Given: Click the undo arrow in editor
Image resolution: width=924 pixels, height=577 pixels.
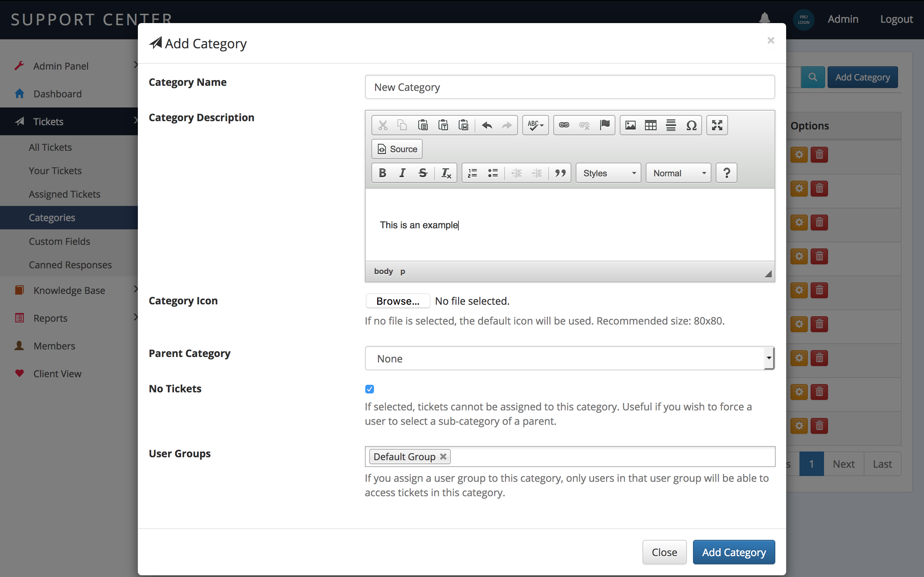Looking at the screenshot, I should (x=487, y=125).
